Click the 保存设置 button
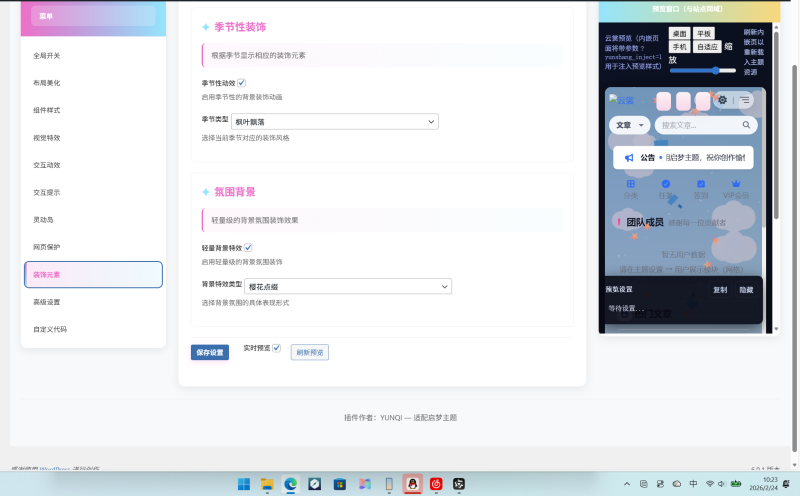The image size is (800, 496). point(210,352)
